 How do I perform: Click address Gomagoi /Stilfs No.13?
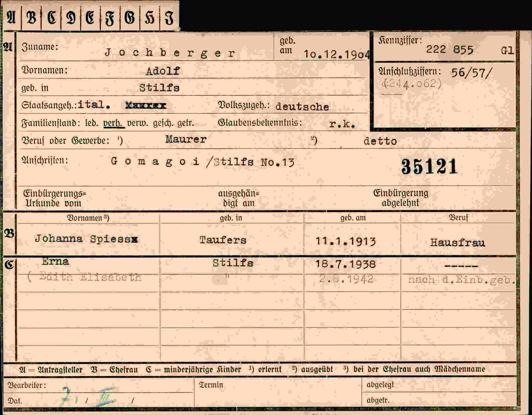pos(203,162)
